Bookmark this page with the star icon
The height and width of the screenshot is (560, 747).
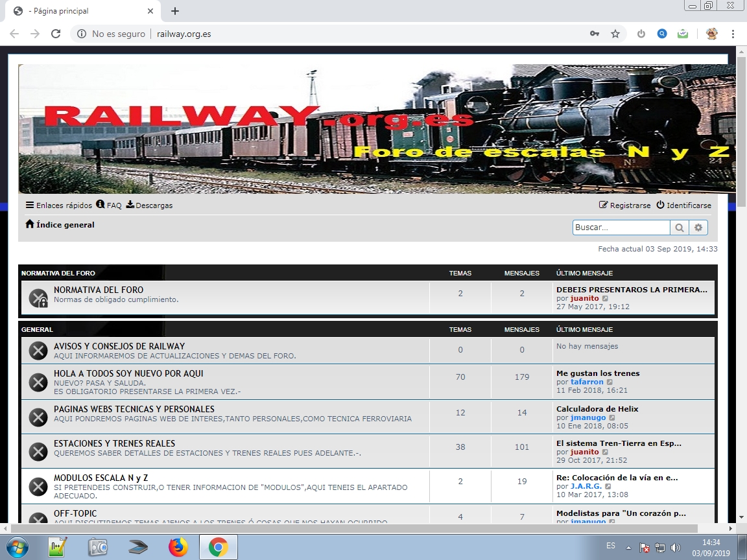[x=615, y=34]
